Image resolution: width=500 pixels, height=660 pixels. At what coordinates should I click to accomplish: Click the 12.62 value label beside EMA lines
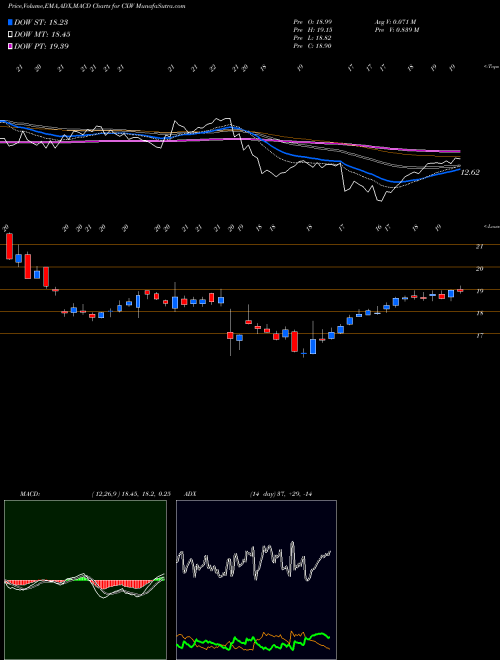coord(470,172)
